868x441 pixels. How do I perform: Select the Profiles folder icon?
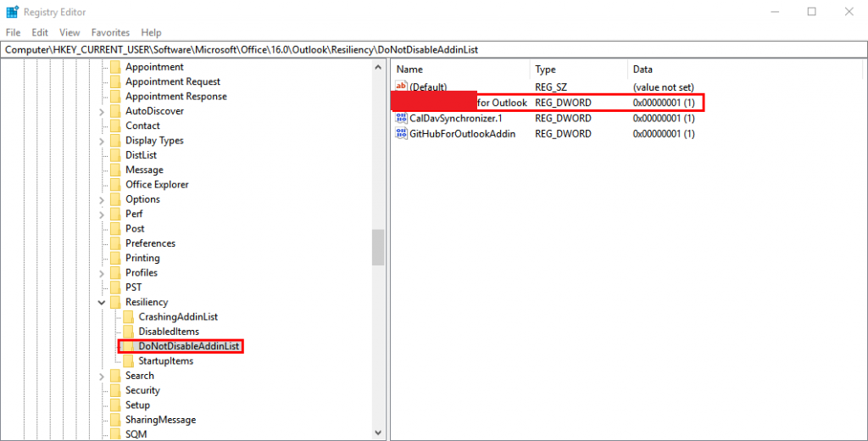pyautogui.click(x=115, y=272)
